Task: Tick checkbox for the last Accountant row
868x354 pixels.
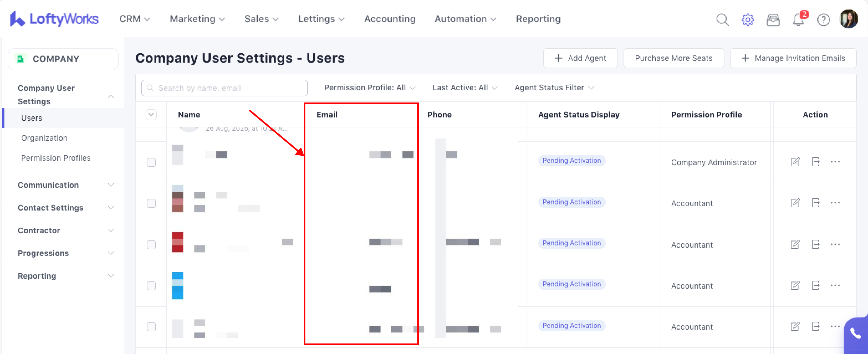Action: pos(151,327)
